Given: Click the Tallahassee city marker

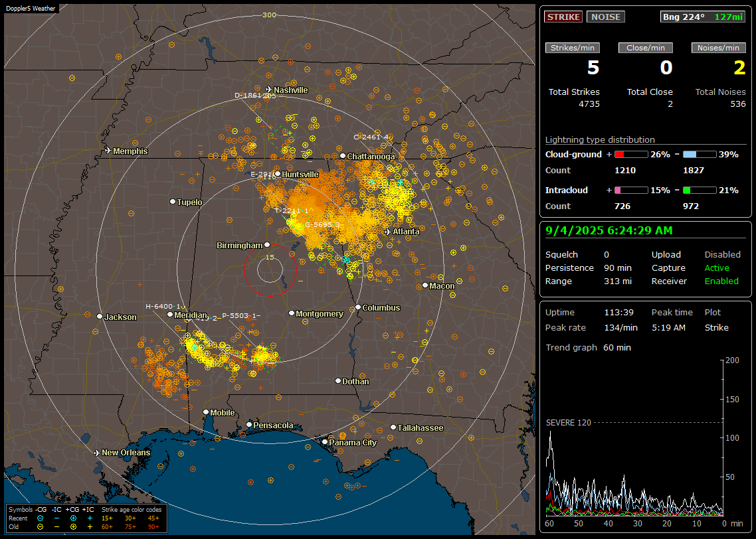Looking at the screenshot, I should click(393, 427).
